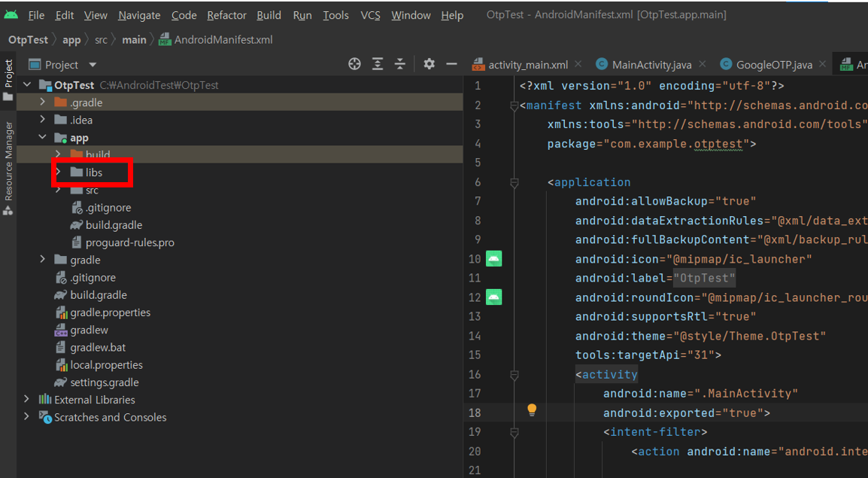Click the Android Studio logo icon
This screenshot has width=868, height=478.
[11, 15]
